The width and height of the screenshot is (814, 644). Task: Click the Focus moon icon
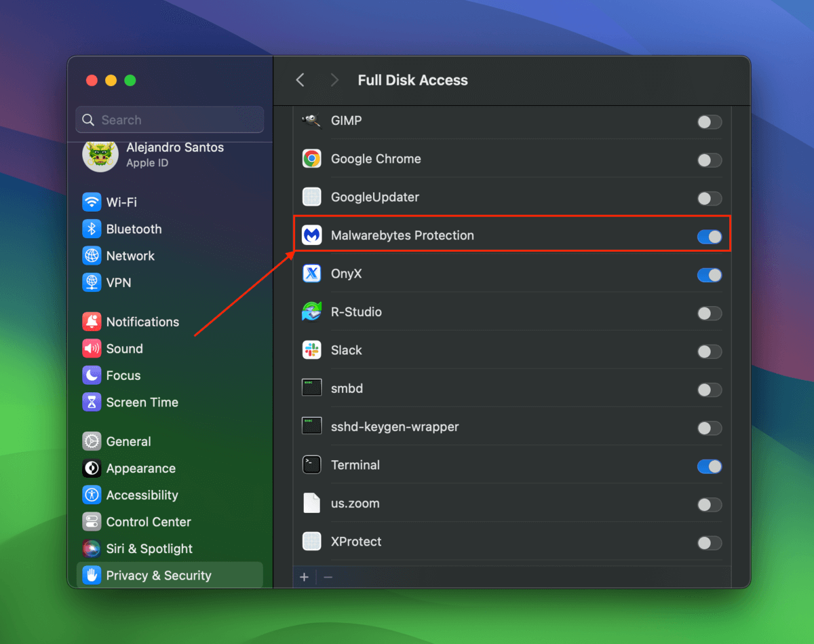92,375
